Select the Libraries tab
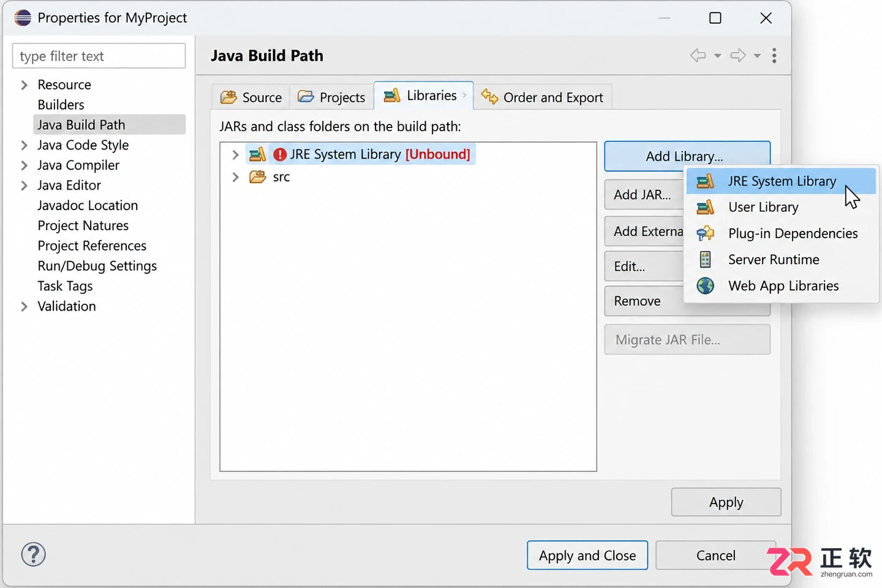The image size is (882, 588). tap(423, 96)
